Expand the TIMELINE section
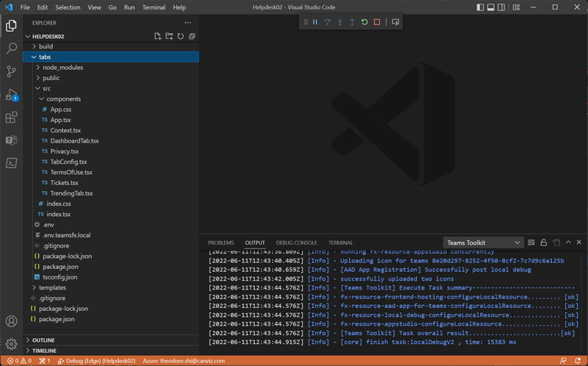Screen dimensions: 588x366 click(111, 351)
